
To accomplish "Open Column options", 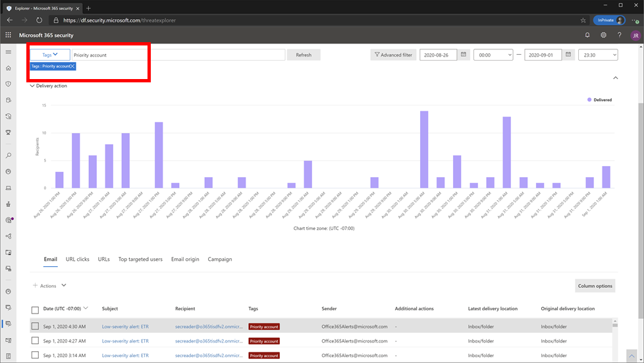I will [595, 286].
